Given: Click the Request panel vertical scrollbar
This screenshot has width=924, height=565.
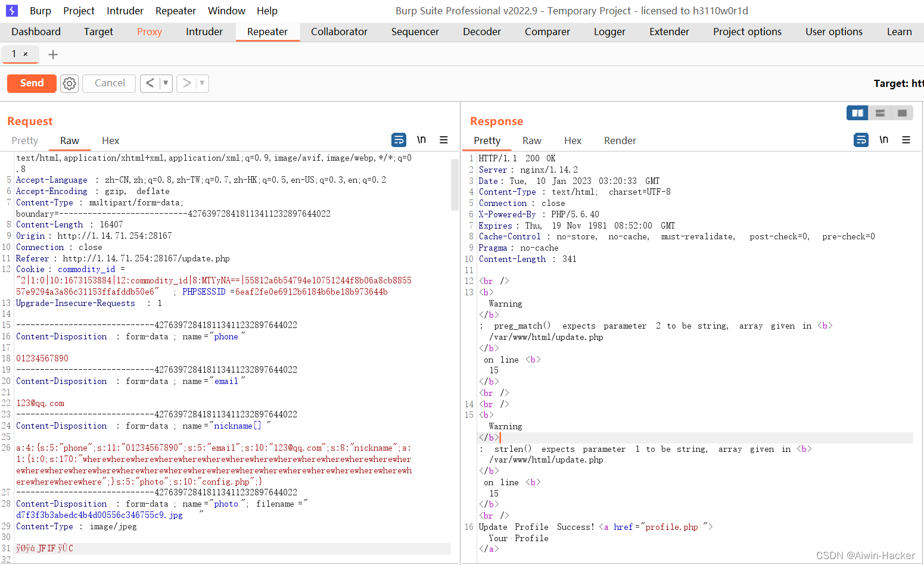Looking at the screenshot, I should point(455,185).
